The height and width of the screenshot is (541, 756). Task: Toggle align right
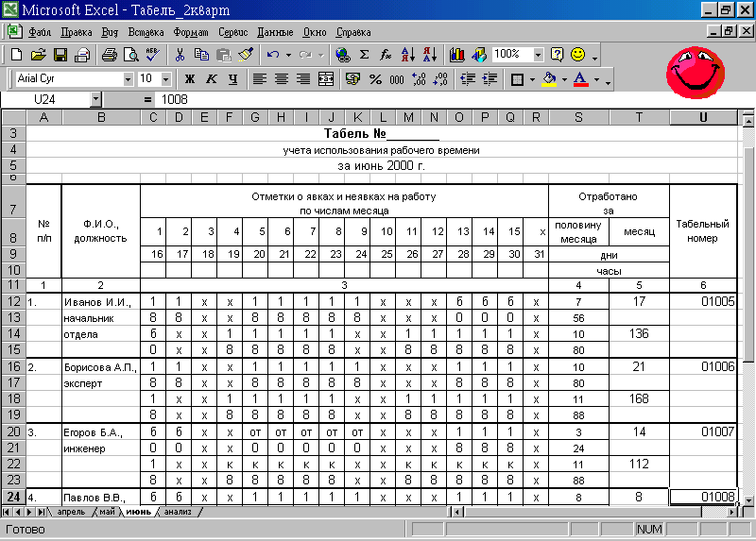(x=303, y=79)
